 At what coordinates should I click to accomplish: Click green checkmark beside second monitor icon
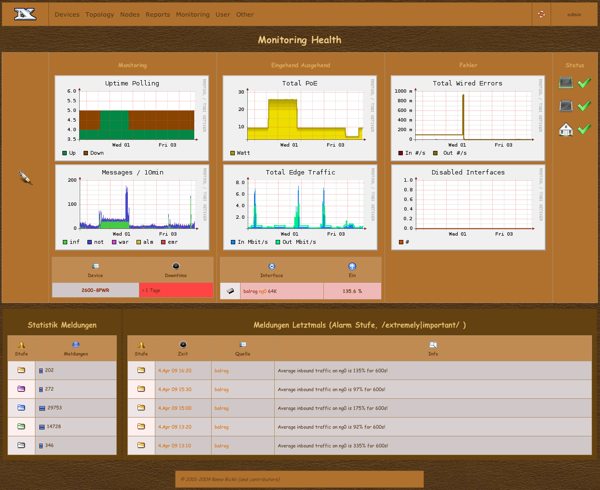click(584, 106)
